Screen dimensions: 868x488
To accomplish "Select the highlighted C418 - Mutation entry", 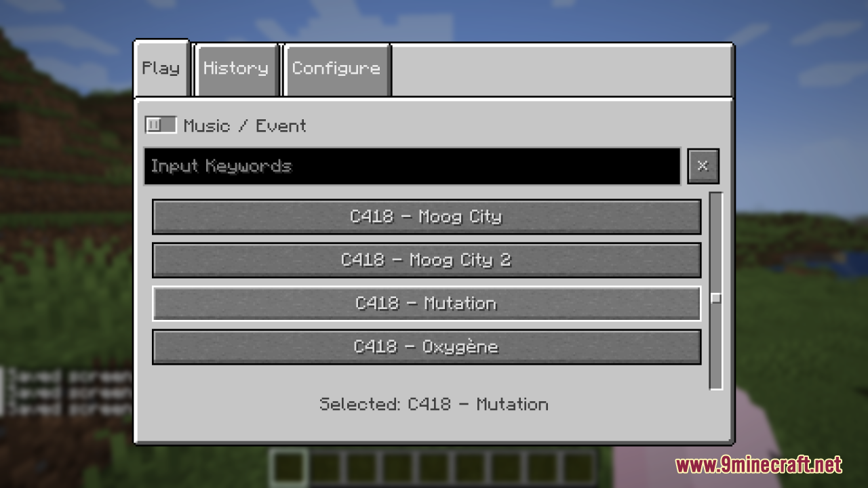I will (x=427, y=304).
